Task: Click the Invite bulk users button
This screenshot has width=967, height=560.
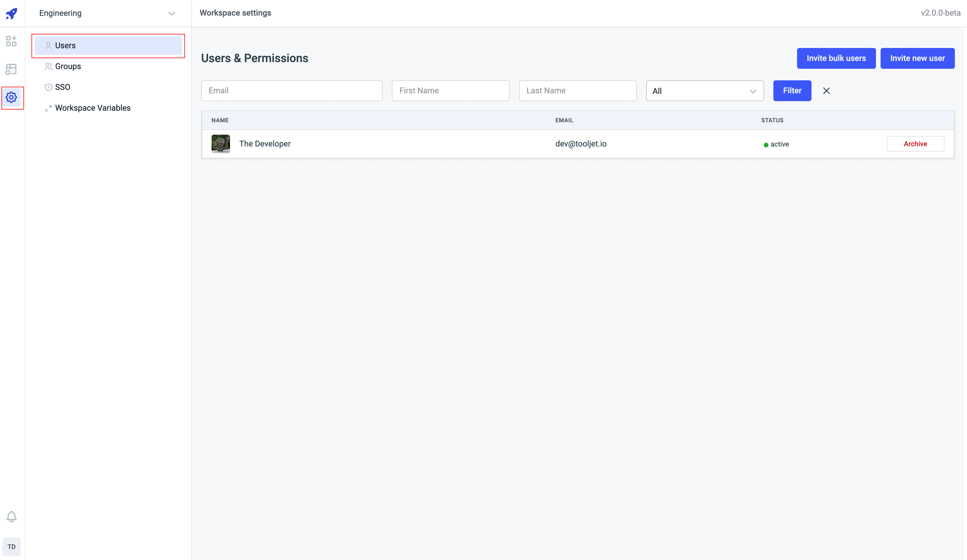Action: (x=836, y=58)
